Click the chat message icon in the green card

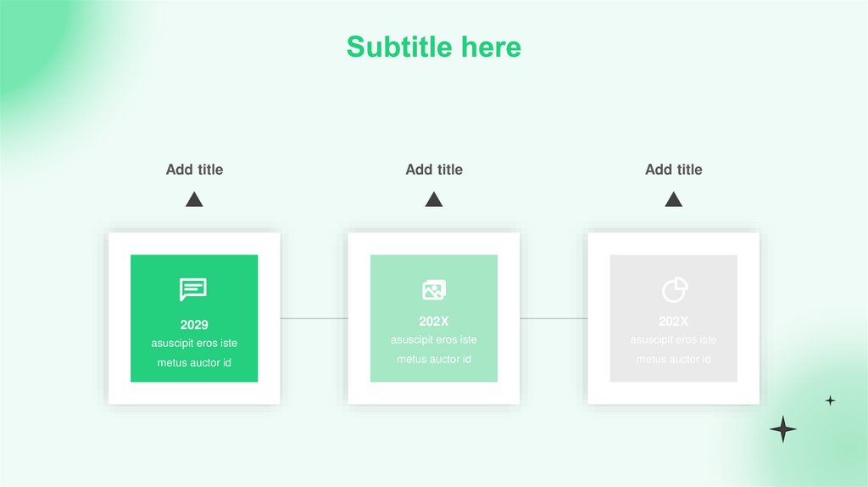tap(193, 290)
